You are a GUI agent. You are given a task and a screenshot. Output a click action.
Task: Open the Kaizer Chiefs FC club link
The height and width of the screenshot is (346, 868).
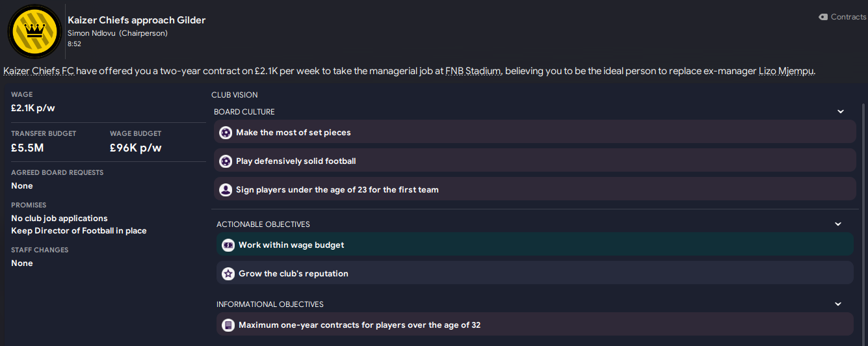[x=38, y=71]
